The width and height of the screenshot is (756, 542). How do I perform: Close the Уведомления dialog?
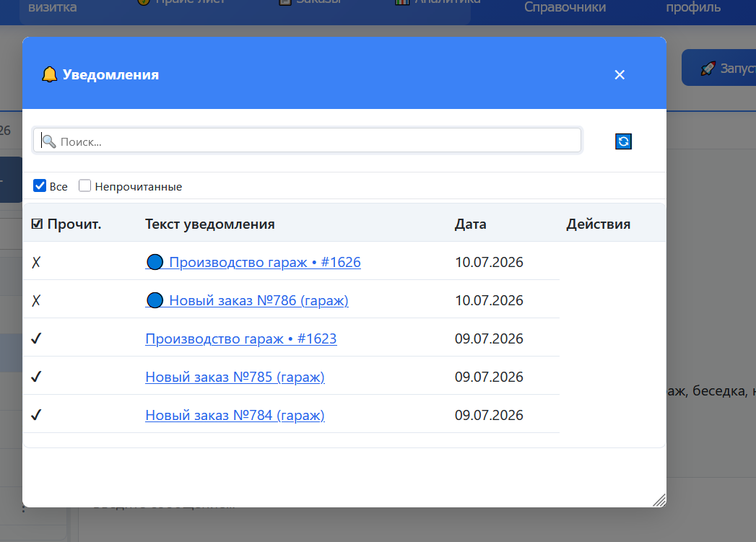pyautogui.click(x=620, y=74)
